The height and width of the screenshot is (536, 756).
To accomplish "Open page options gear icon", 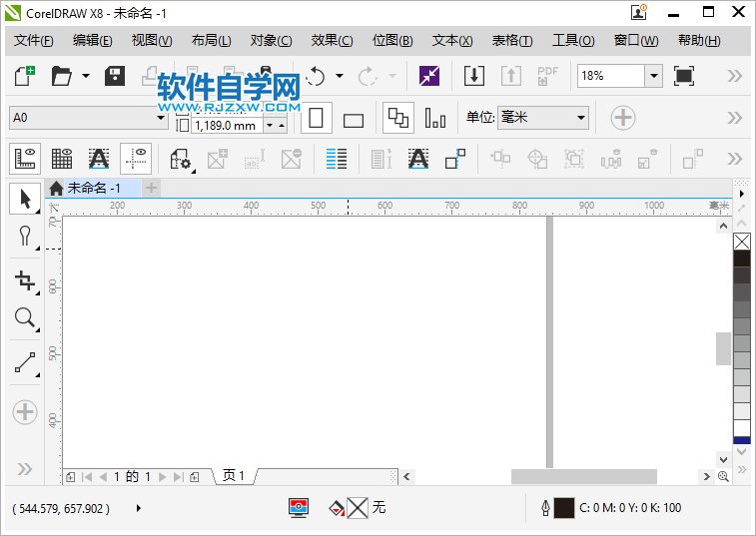I will (182, 159).
